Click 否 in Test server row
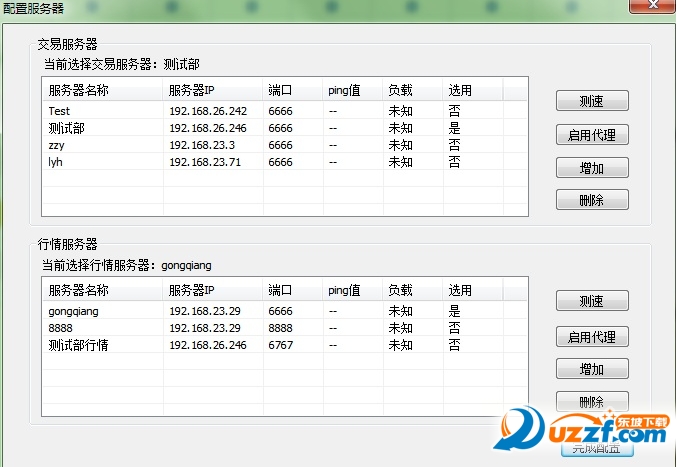The height and width of the screenshot is (467, 677). tap(454, 111)
